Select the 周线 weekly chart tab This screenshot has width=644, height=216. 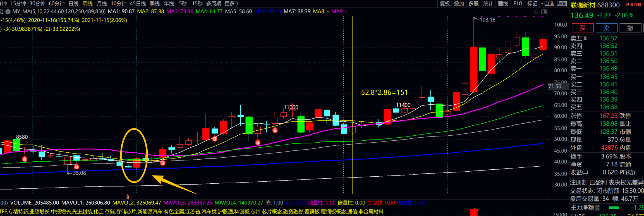88,4
